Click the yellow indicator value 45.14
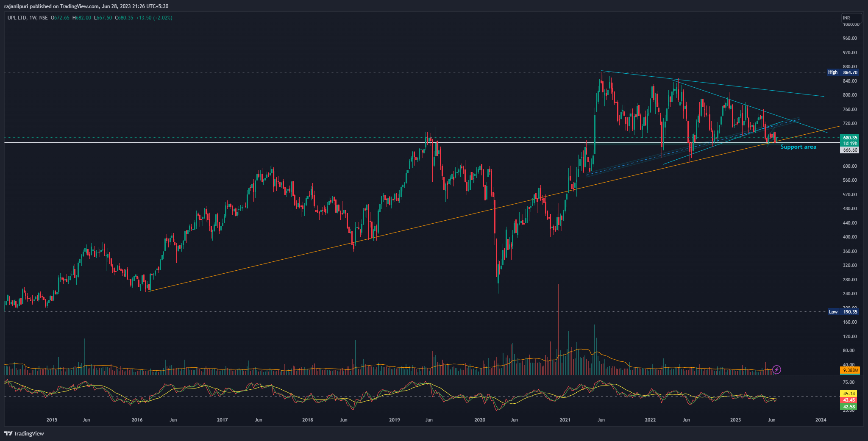 pos(849,394)
